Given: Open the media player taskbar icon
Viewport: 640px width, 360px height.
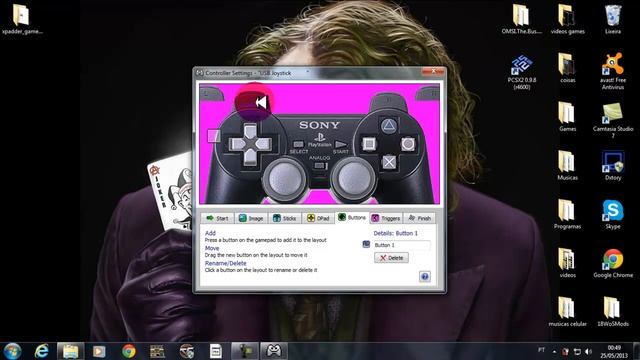Looking at the screenshot, I should pos(99,351).
